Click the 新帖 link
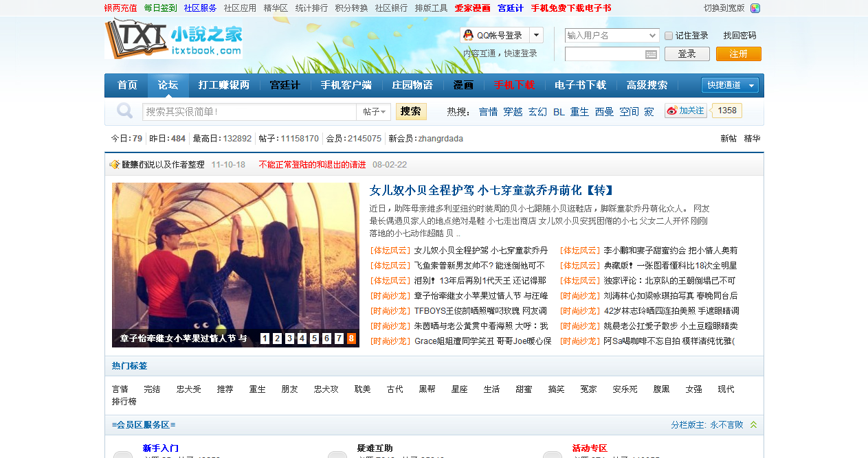The height and width of the screenshot is (458, 868). (728, 139)
